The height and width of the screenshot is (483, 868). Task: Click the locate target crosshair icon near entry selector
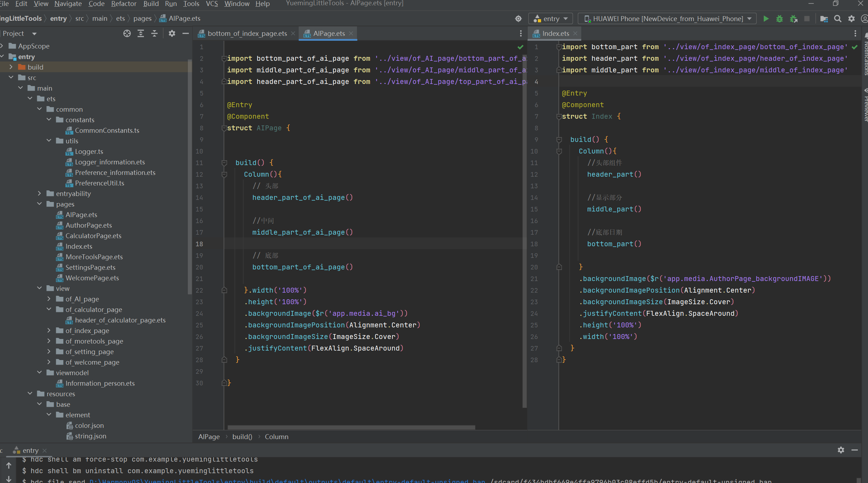(x=518, y=19)
